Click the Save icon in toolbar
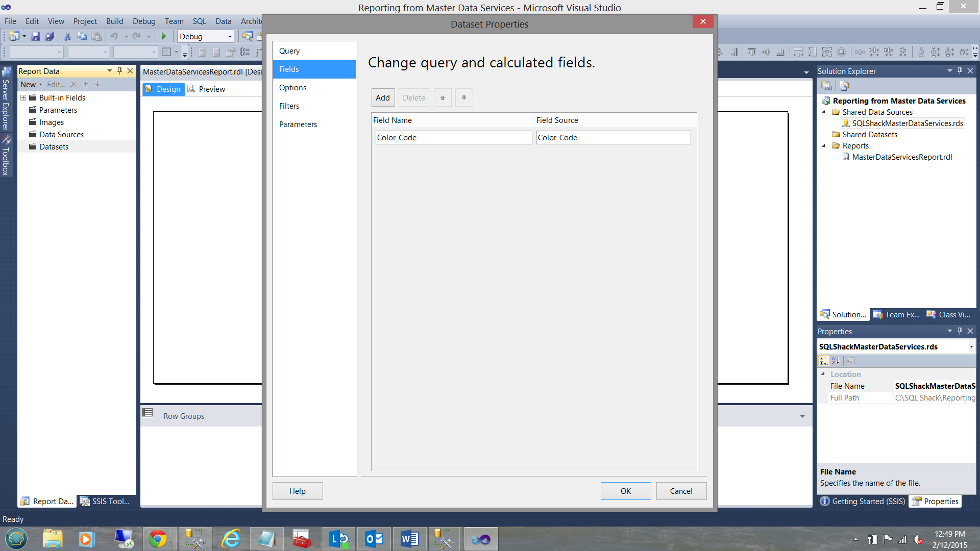Viewport: 980px width, 551px height. (35, 36)
